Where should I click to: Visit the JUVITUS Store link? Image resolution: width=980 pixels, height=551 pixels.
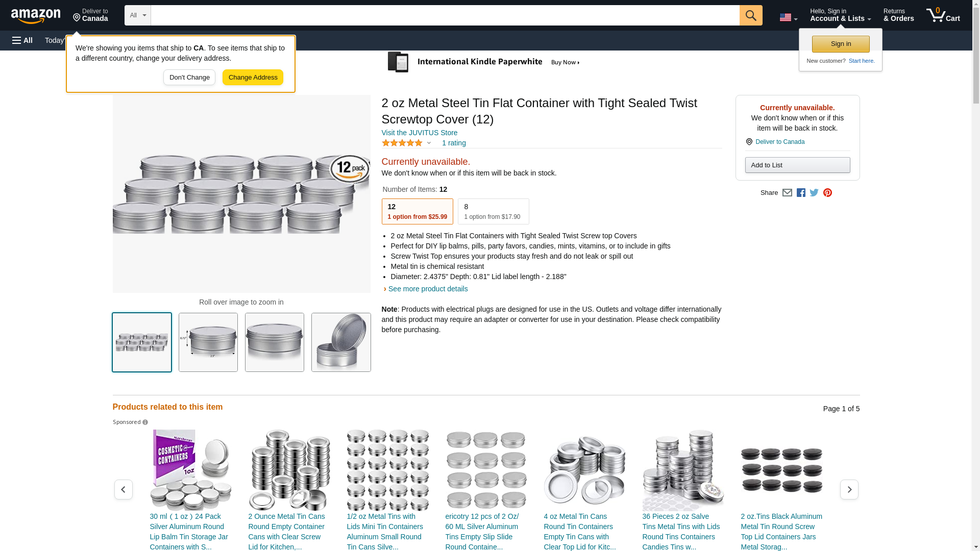420,133
